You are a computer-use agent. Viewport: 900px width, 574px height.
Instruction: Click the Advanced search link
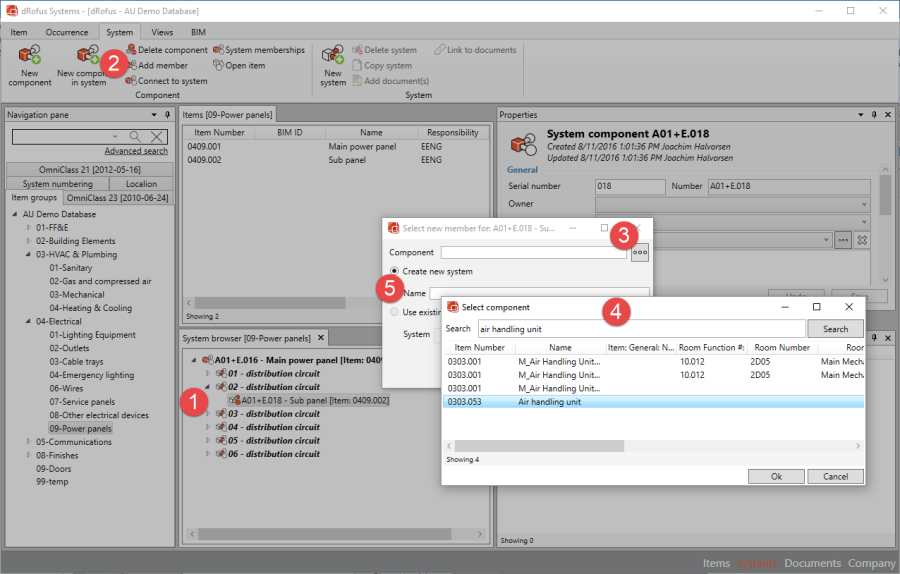(x=136, y=151)
